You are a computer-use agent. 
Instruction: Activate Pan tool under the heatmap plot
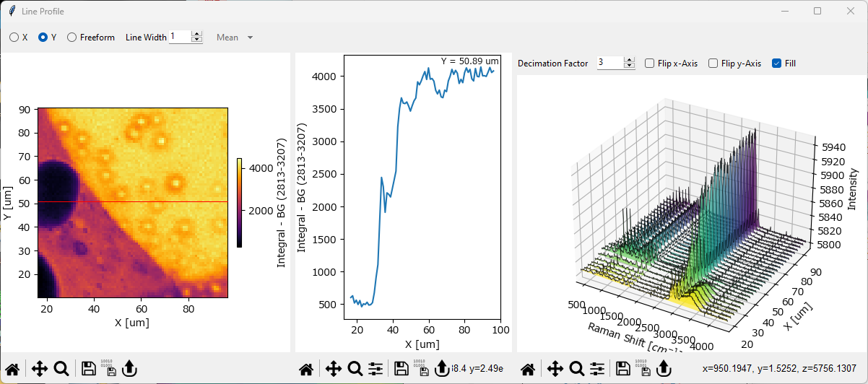coord(40,369)
